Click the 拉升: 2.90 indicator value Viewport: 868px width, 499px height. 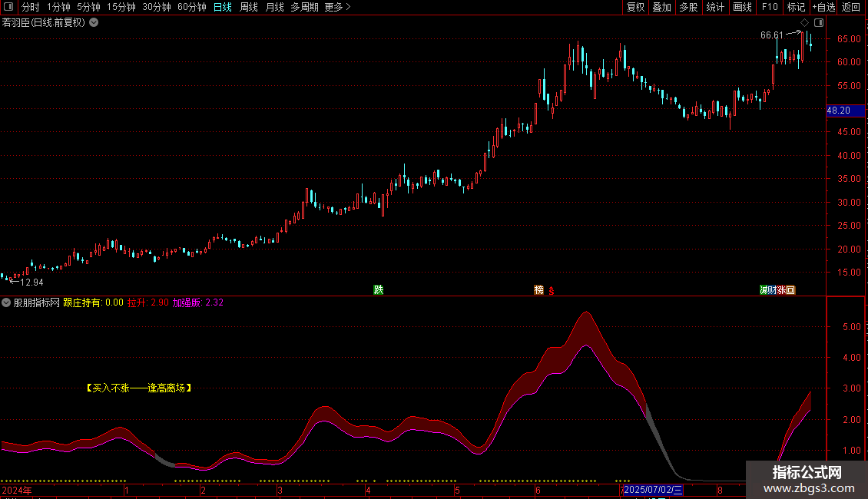[x=147, y=302]
